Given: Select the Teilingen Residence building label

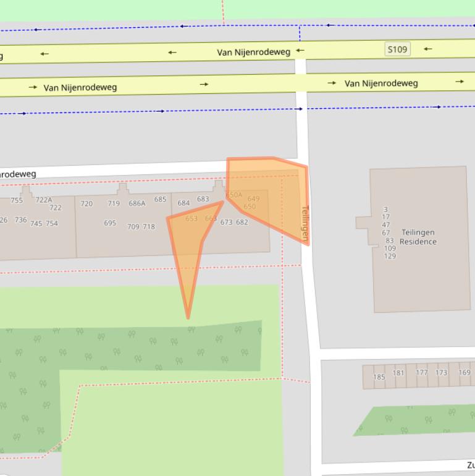Looking at the screenshot, I should [x=418, y=237].
